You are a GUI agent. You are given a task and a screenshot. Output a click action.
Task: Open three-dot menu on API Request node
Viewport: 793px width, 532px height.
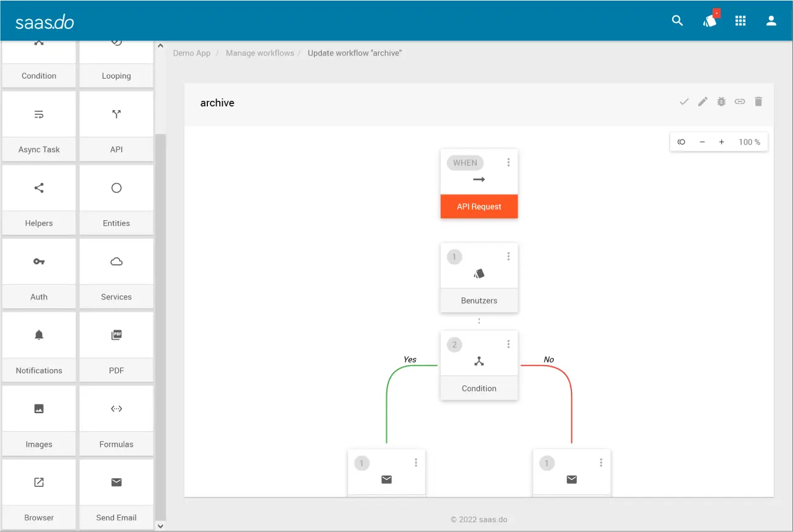[508, 163]
